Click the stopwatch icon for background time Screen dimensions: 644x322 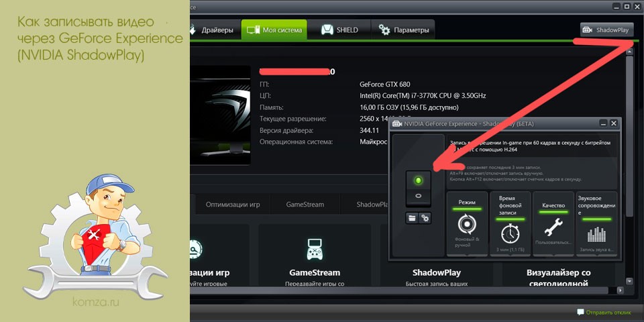510,233
